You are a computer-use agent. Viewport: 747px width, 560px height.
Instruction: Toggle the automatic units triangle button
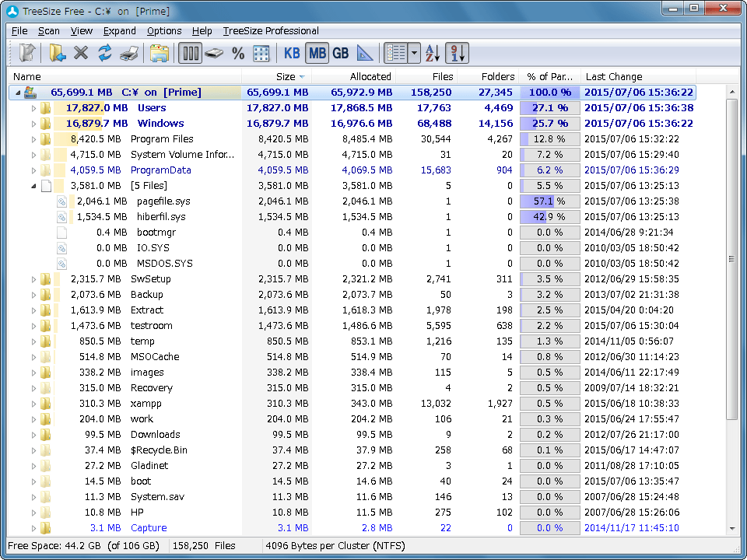point(364,54)
